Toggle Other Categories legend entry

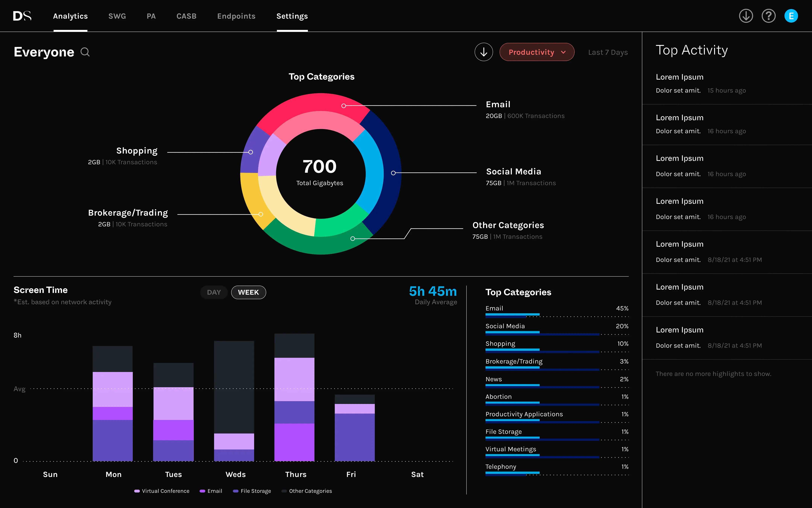click(x=307, y=491)
